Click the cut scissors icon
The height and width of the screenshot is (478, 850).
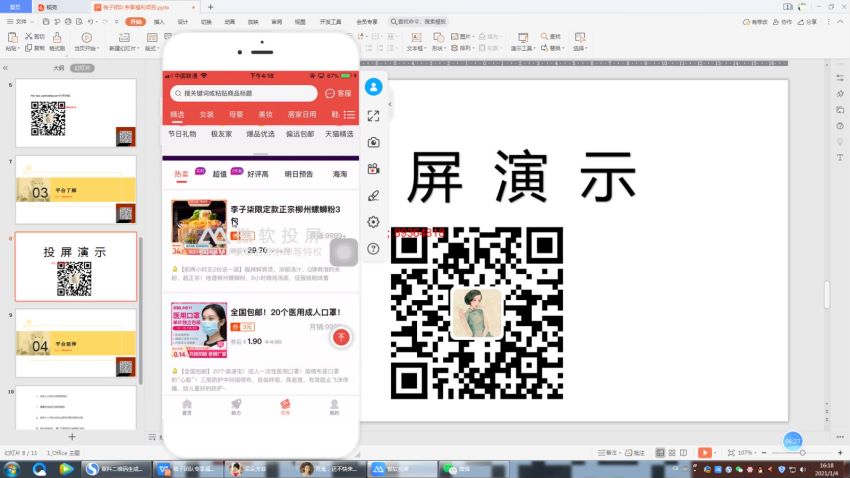pyautogui.click(x=29, y=36)
